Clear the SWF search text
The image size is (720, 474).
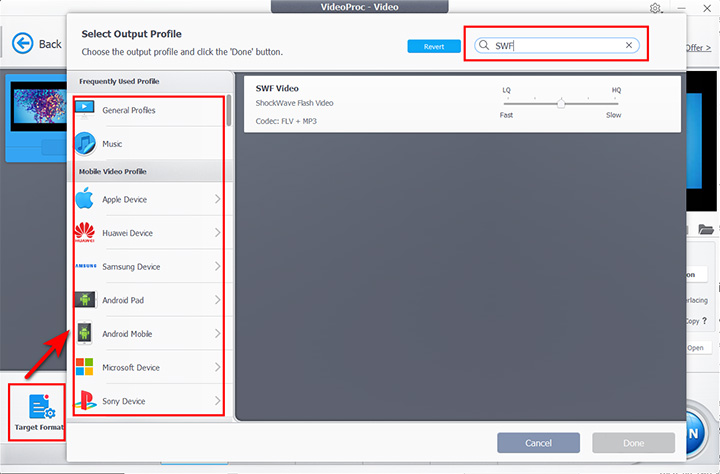629,45
